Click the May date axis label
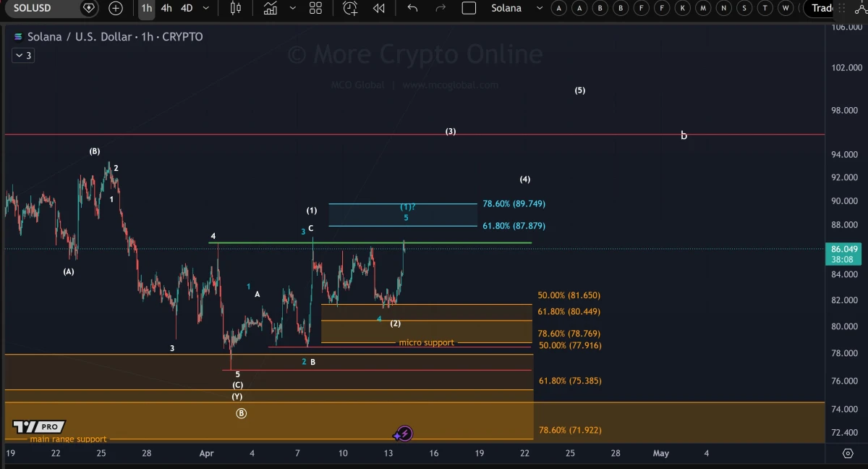The height and width of the screenshot is (469, 868). point(661,453)
